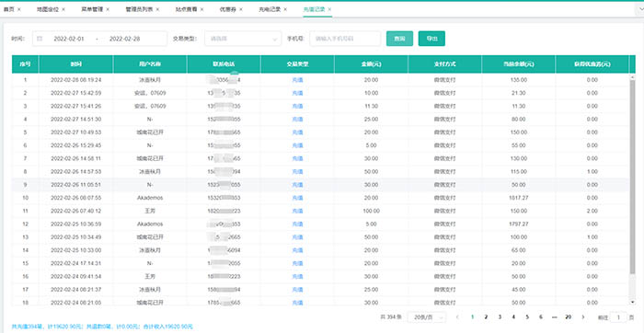
Task: Switch to the 菜单管理 tab
Action: (x=92, y=9)
